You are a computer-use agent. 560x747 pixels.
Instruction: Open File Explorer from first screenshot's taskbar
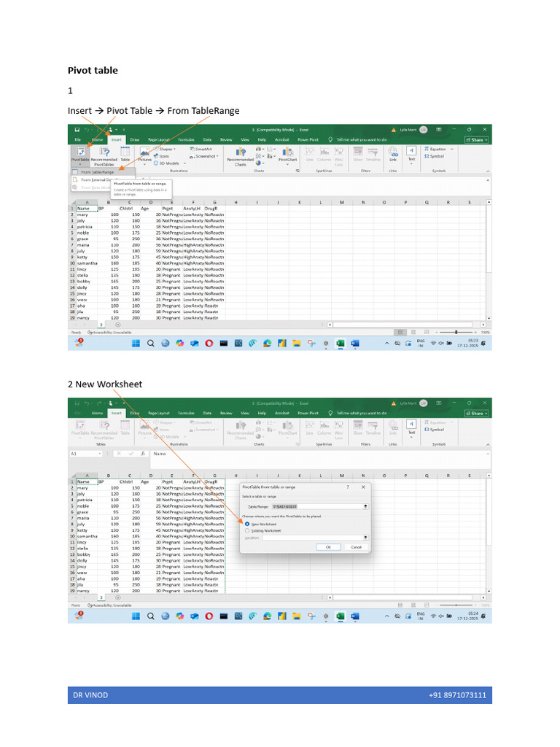[297, 343]
